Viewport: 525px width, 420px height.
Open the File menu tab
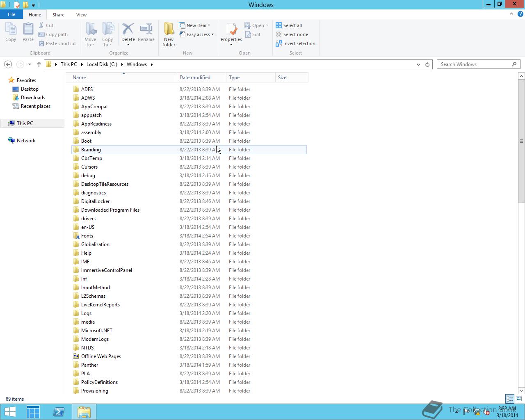[x=11, y=14]
